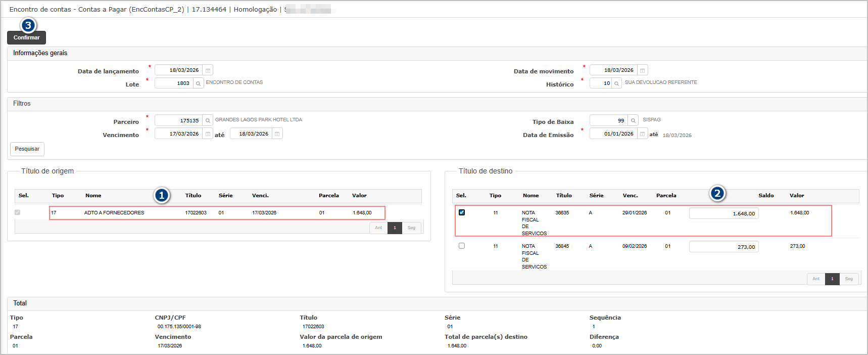868x355 pixels.
Task: Open Parceiro search lookup icon
Action: [x=208, y=120]
